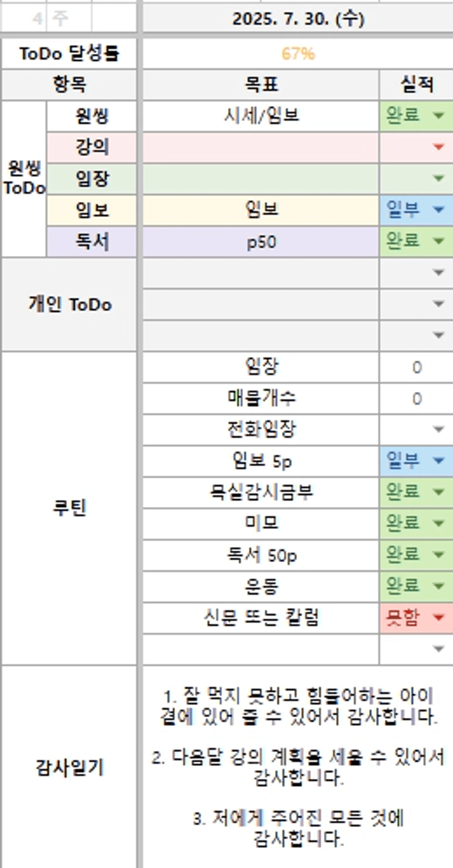Select the empty 강의 goal cell

(261, 147)
